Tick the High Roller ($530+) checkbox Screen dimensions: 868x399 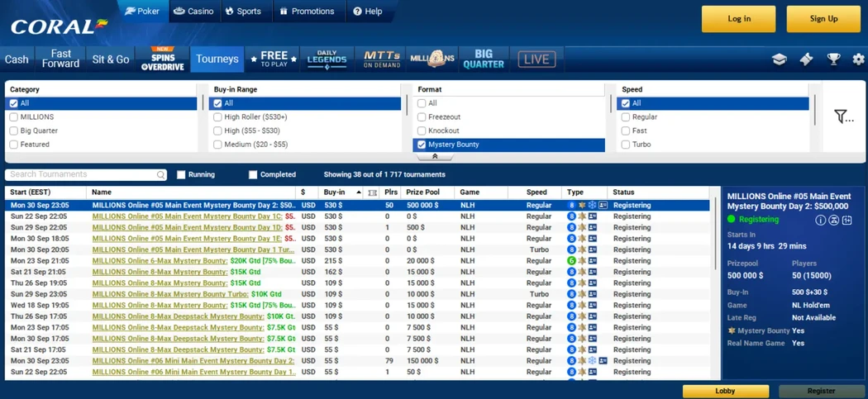point(217,117)
